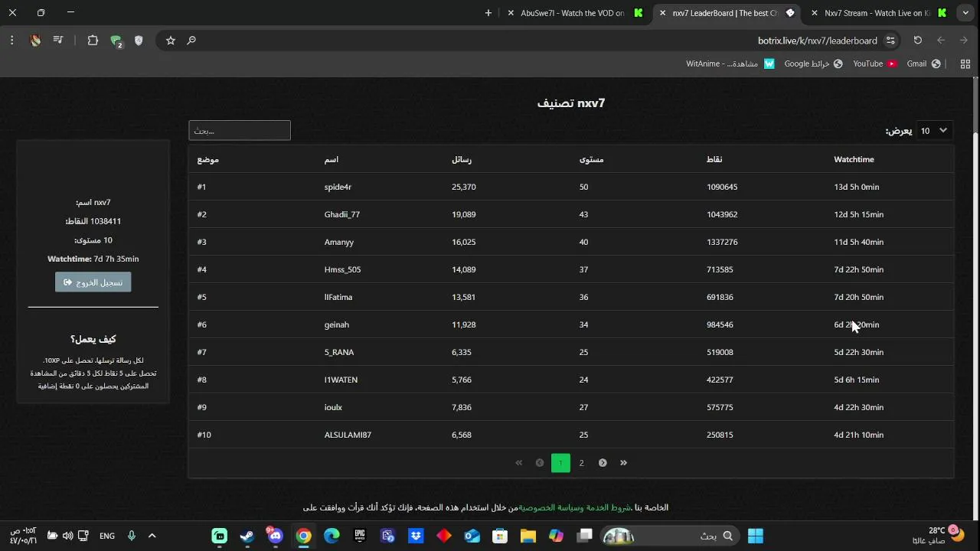Click the اسم column header
The image size is (980, 551).
click(332, 159)
